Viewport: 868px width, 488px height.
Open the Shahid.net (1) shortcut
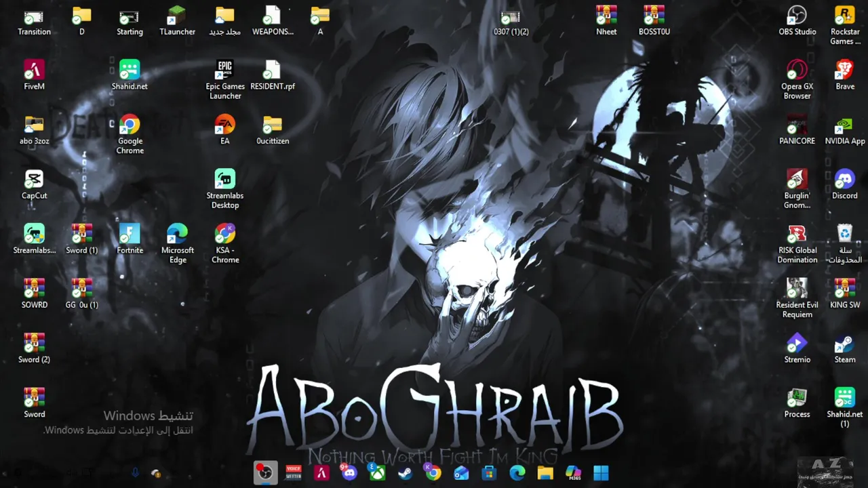(x=845, y=408)
